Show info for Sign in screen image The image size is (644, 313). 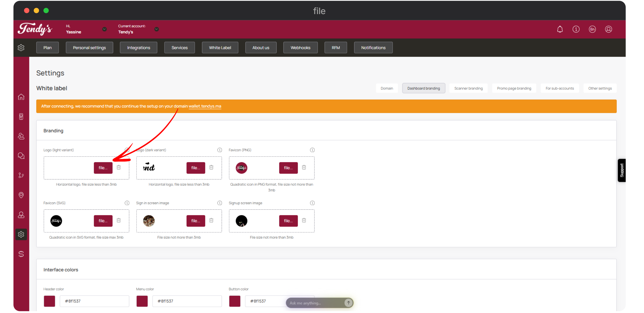click(x=219, y=203)
